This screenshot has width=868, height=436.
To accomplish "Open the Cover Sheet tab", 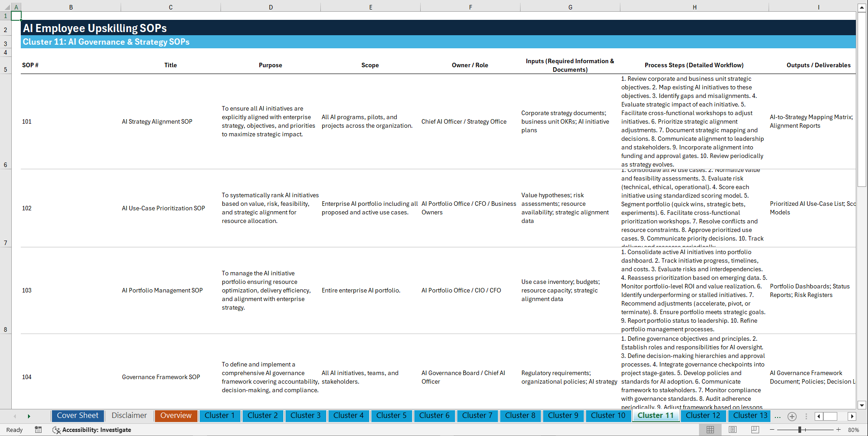I will click(x=77, y=416).
